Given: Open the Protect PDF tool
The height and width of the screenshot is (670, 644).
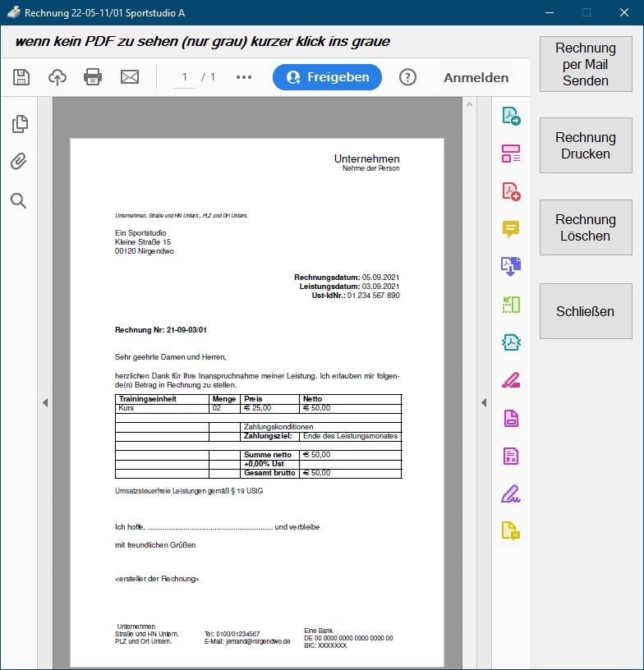Looking at the screenshot, I should (511, 418).
